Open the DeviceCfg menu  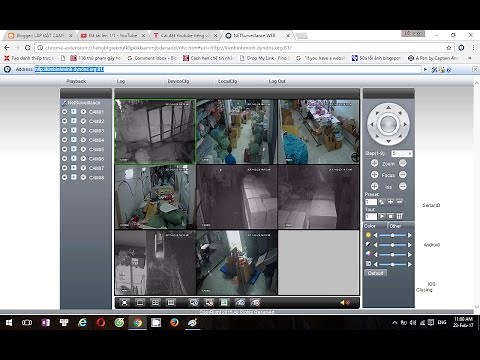click(178, 81)
